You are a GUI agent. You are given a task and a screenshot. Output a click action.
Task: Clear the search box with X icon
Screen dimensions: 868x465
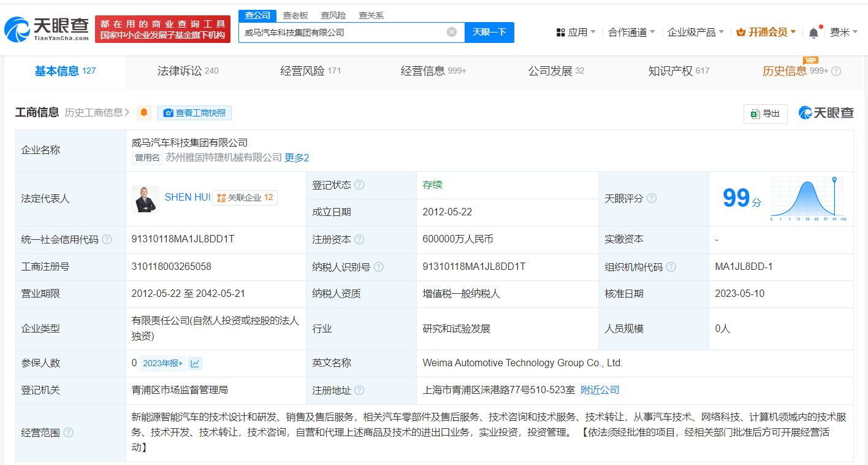click(452, 32)
